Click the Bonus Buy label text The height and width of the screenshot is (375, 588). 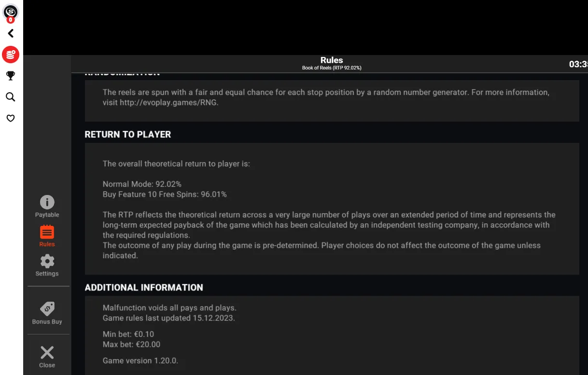pyautogui.click(x=47, y=322)
